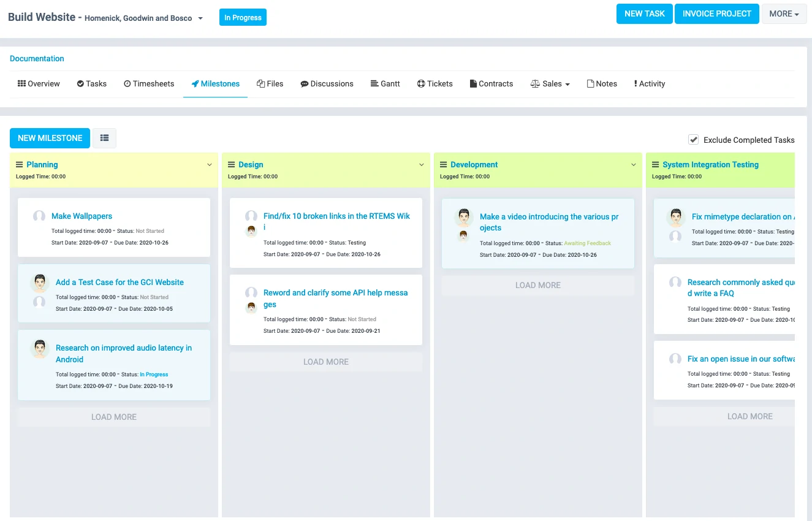812x521 pixels.
Task: Click avatar on audio latency research card
Action: [x=40, y=349]
